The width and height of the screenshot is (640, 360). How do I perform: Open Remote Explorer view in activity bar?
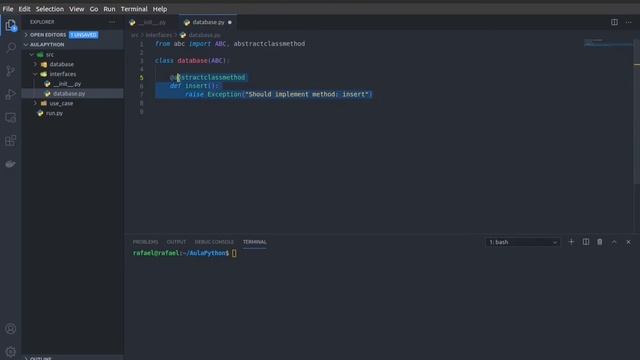coord(11,118)
